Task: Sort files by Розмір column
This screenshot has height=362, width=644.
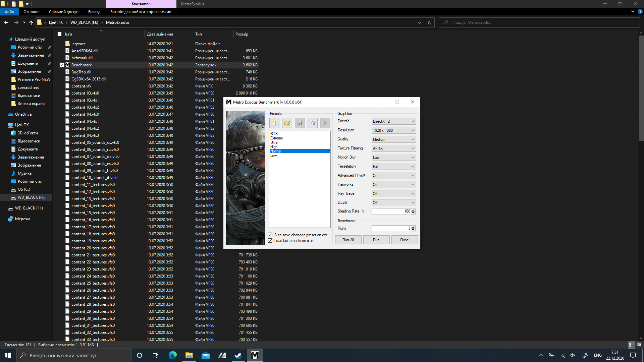Action: tap(247, 34)
